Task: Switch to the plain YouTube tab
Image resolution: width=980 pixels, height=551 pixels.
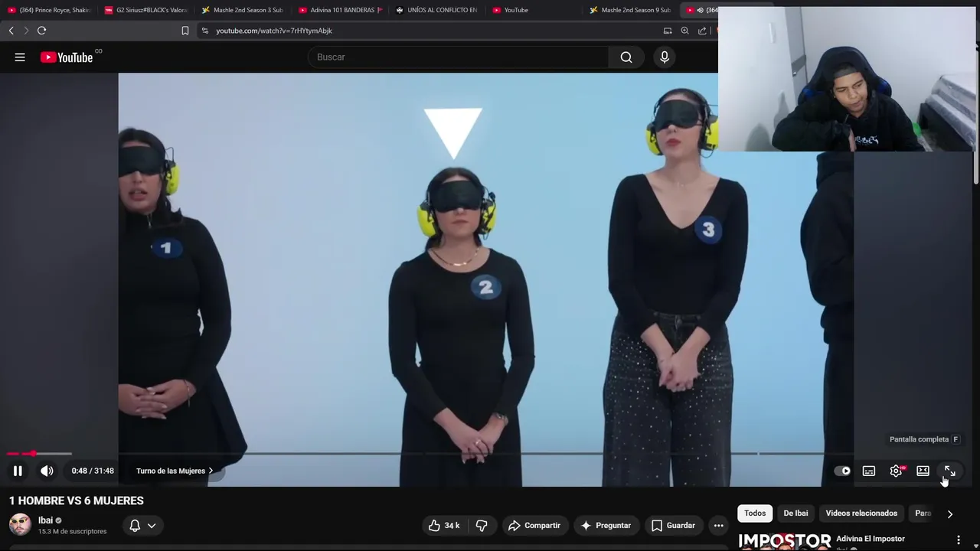Action: (x=534, y=10)
